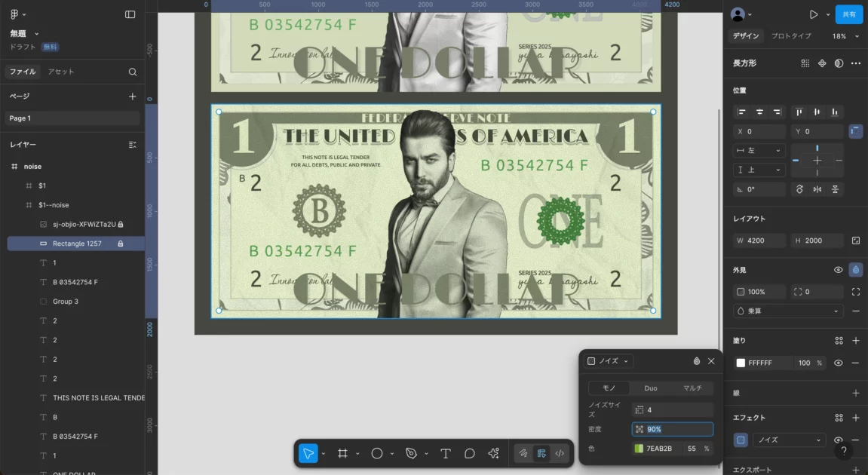Select the Duo noise mode
The image size is (868, 475).
(x=650, y=388)
